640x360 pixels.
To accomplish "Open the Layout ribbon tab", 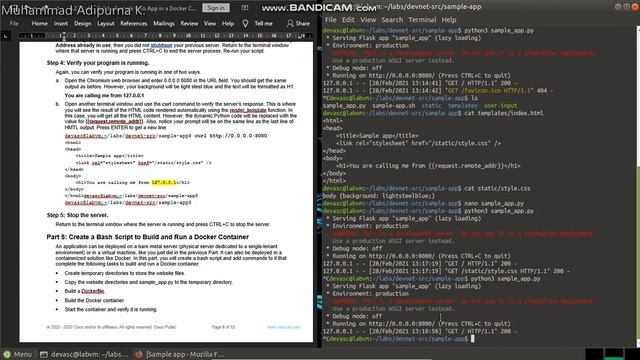I will [x=106, y=24].
